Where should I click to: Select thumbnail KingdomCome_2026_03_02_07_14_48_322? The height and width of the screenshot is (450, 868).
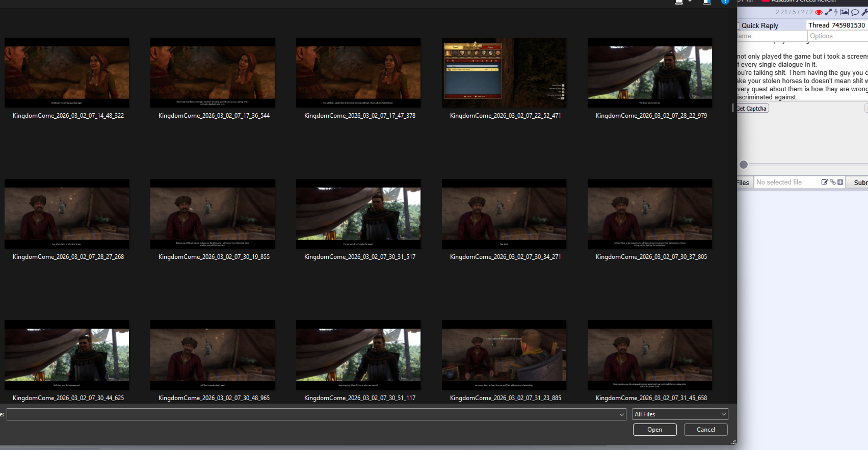[x=67, y=73]
